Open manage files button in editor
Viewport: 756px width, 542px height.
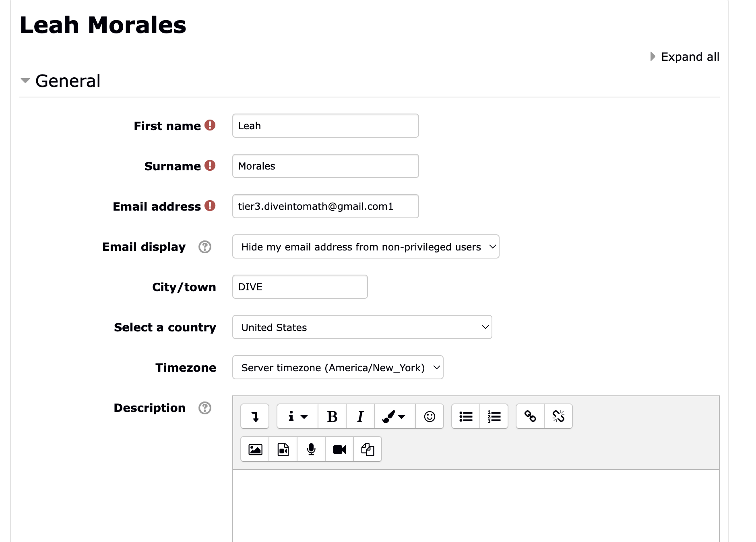(368, 449)
